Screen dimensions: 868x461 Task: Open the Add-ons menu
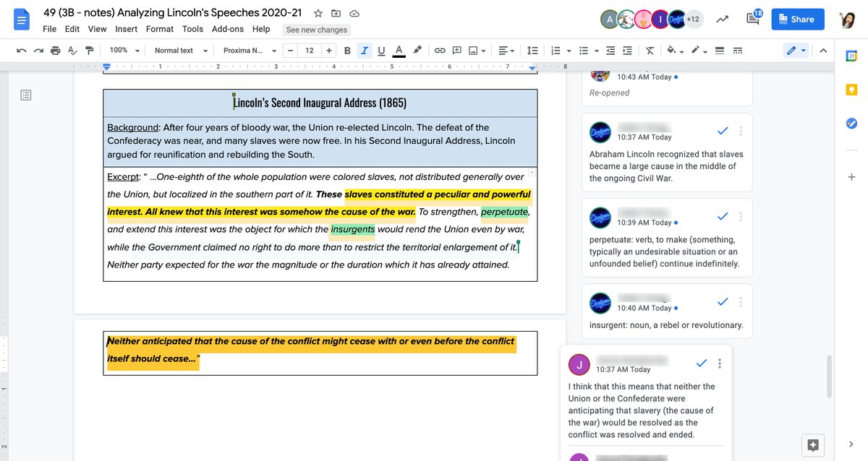coord(228,29)
